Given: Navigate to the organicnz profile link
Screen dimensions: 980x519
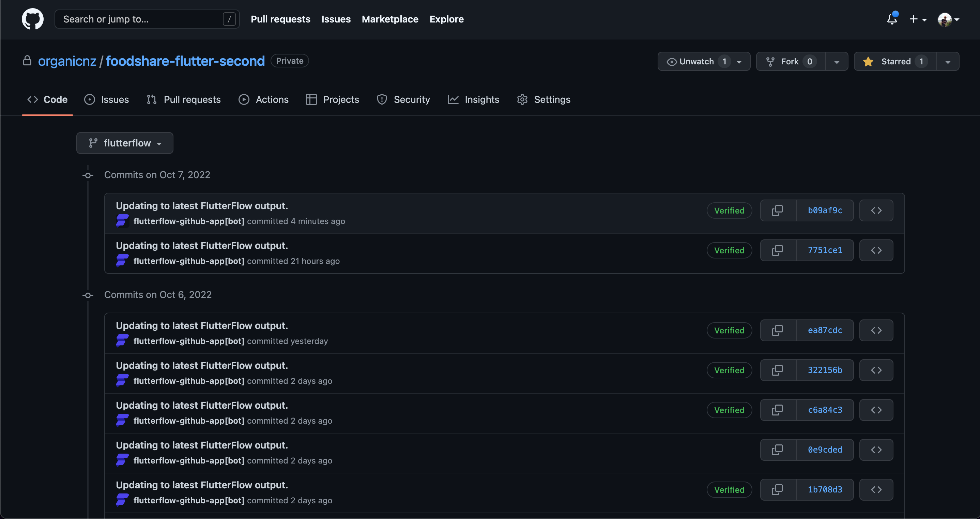Looking at the screenshot, I should (67, 61).
